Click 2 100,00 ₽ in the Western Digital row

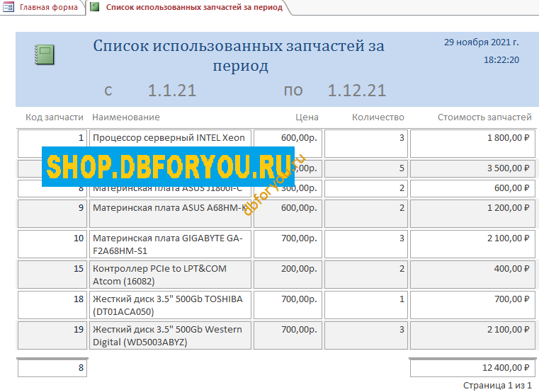click(x=472, y=335)
